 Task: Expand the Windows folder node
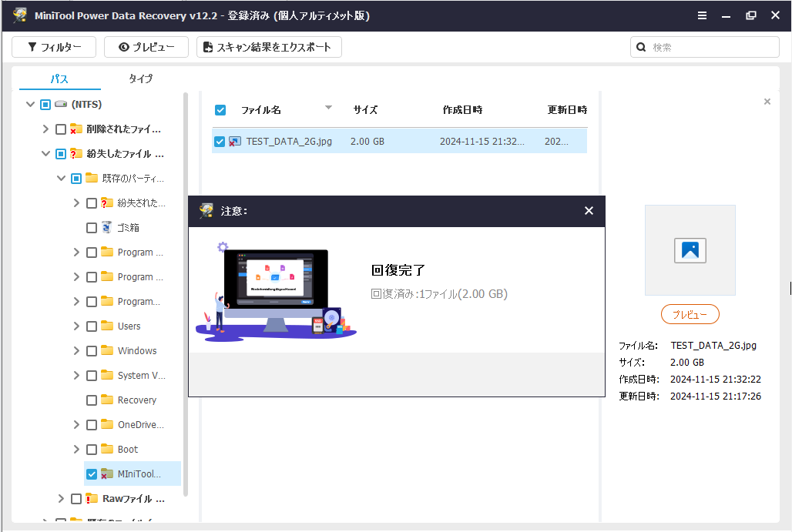(76, 351)
